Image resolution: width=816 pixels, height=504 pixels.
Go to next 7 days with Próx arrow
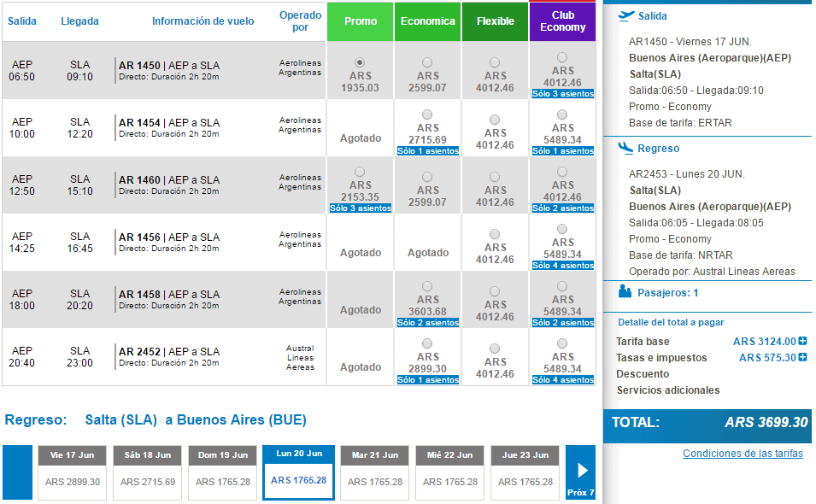[x=580, y=472]
